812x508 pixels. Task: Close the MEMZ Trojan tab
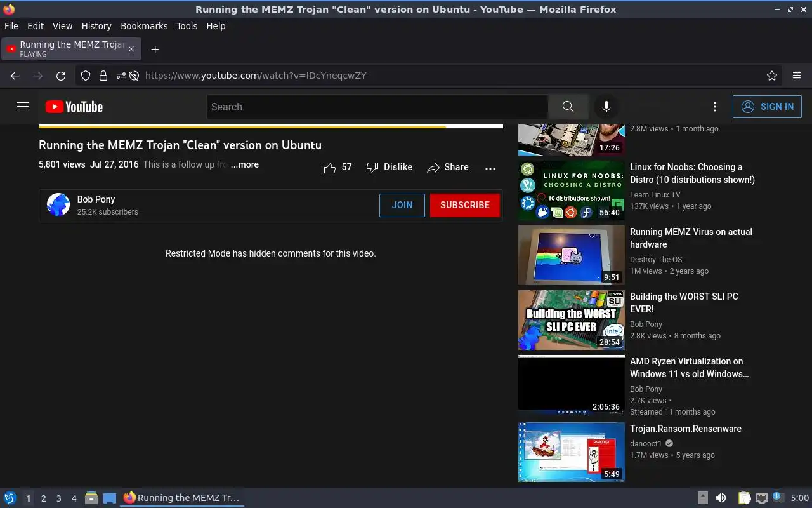pyautogui.click(x=131, y=49)
